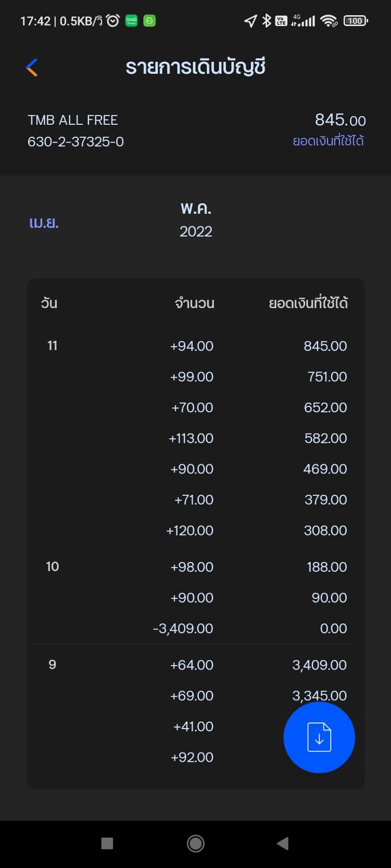Open the +113.00 transaction row
The height and width of the screenshot is (868, 391).
195,438
